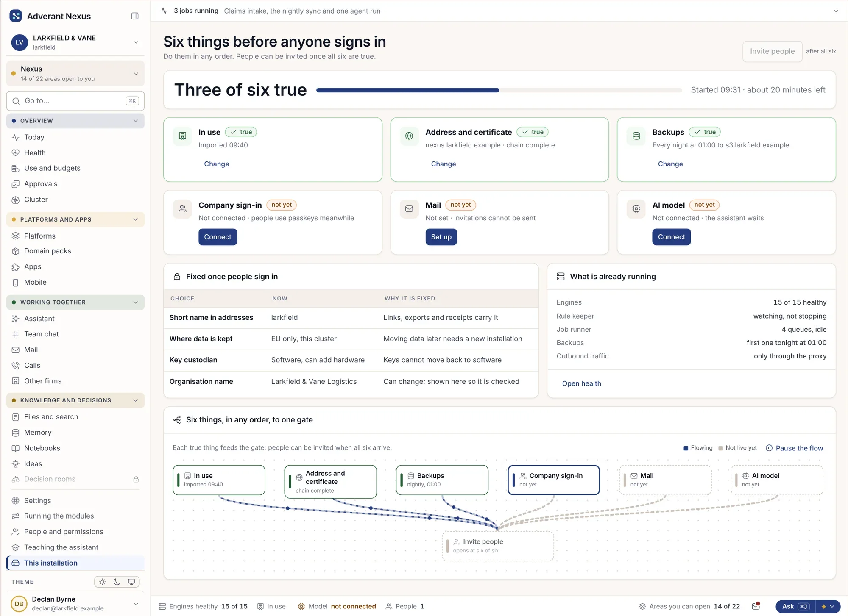Screen dimensions: 848x616
Task: Click the flow icon beside Six things heading
Action: pos(177,420)
